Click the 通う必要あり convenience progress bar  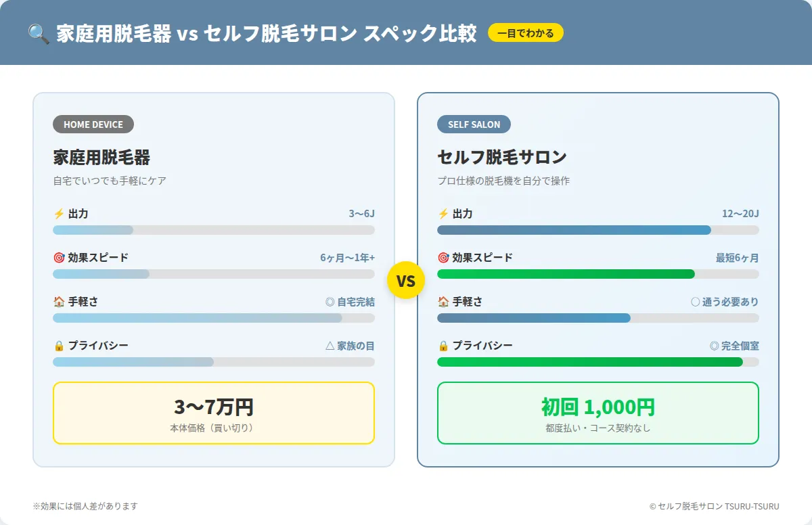pos(598,318)
